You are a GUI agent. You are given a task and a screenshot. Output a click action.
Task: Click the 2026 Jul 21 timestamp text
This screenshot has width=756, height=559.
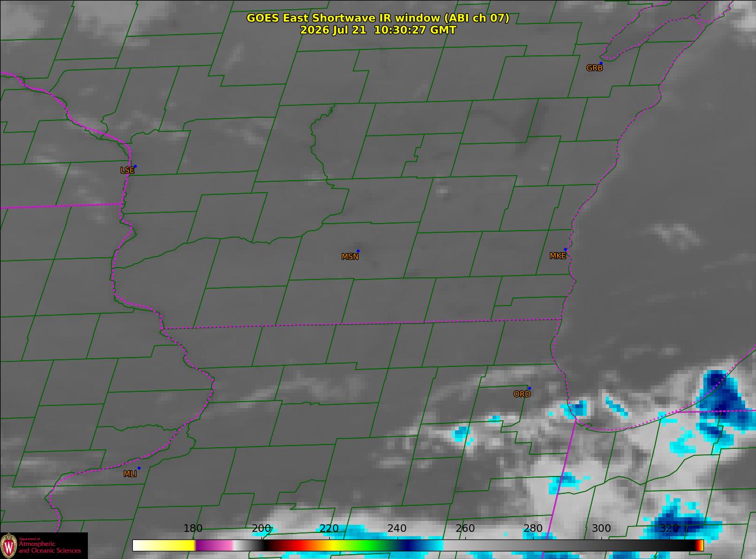378,30
